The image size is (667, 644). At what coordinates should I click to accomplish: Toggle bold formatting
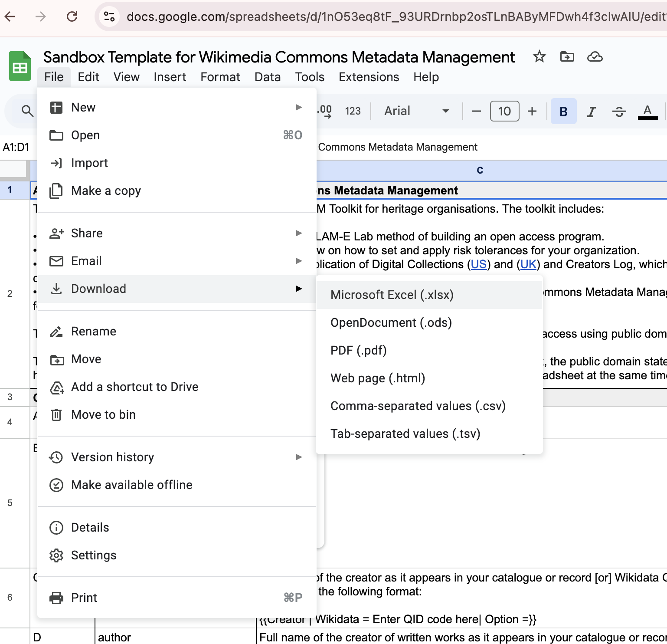pos(563,112)
